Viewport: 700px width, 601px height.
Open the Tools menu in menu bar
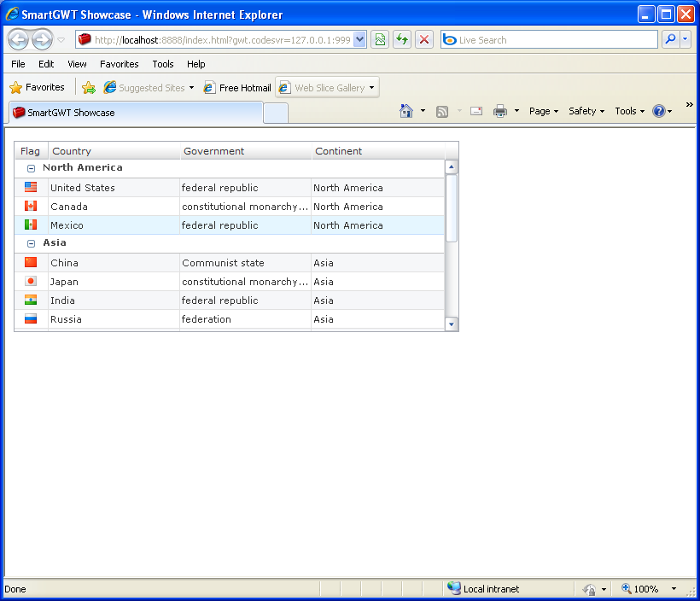tap(162, 64)
